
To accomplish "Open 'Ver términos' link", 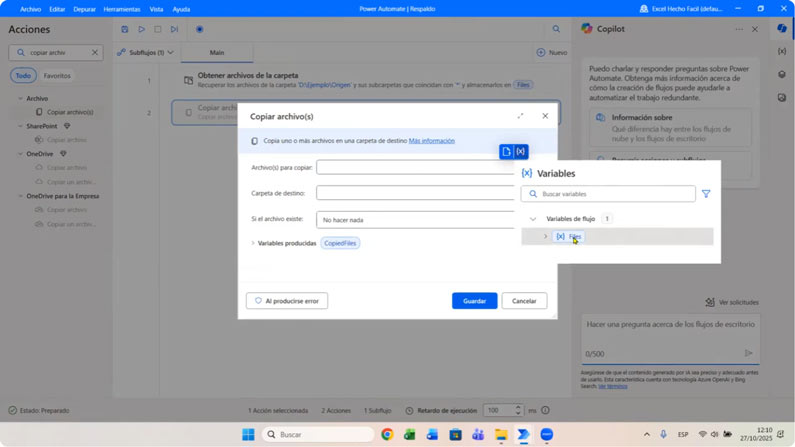I will click(x=612, y=386).
